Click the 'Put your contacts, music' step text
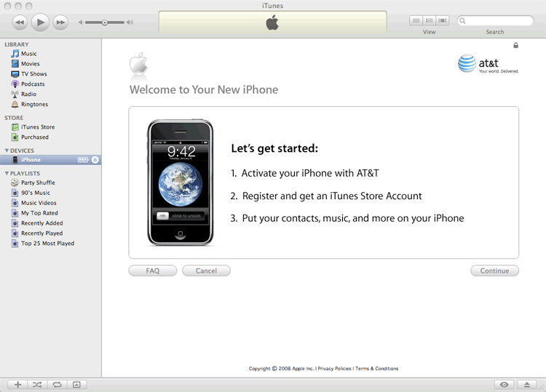 tap(347, 218)
